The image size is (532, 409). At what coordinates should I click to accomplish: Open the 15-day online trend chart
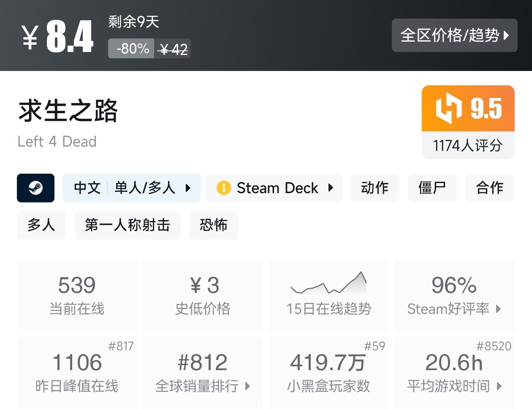tap(328, 294)
